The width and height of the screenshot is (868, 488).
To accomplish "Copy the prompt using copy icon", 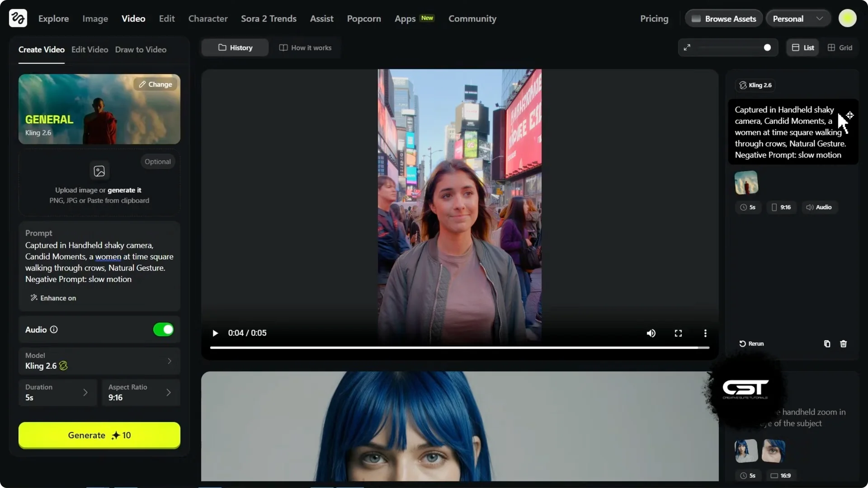I will click(827, 344).
